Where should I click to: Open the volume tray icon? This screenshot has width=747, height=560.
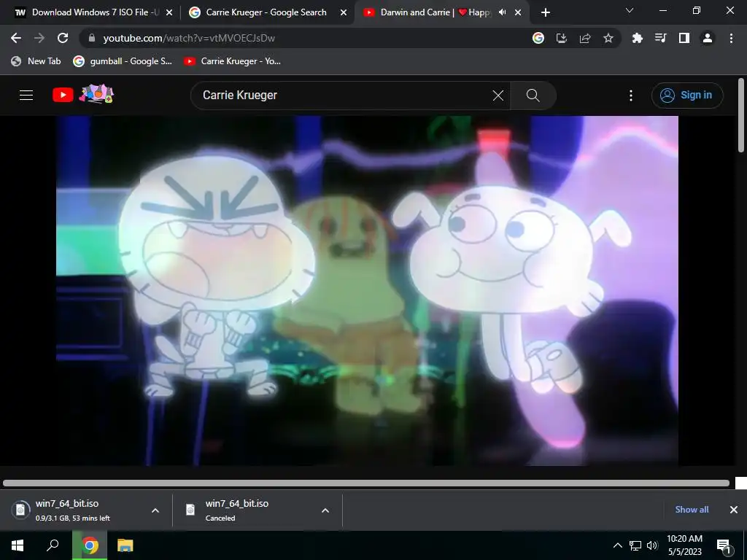click(652, 545)
